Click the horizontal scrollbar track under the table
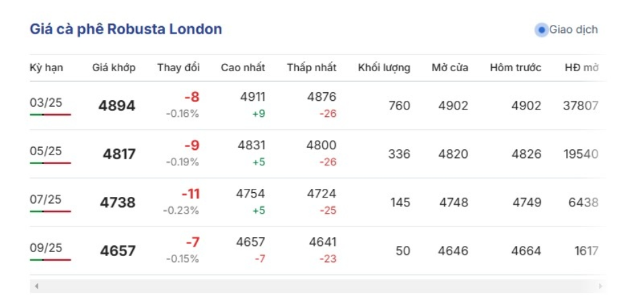The width and height of the screenshot is (644, 295). pos(318,286)
